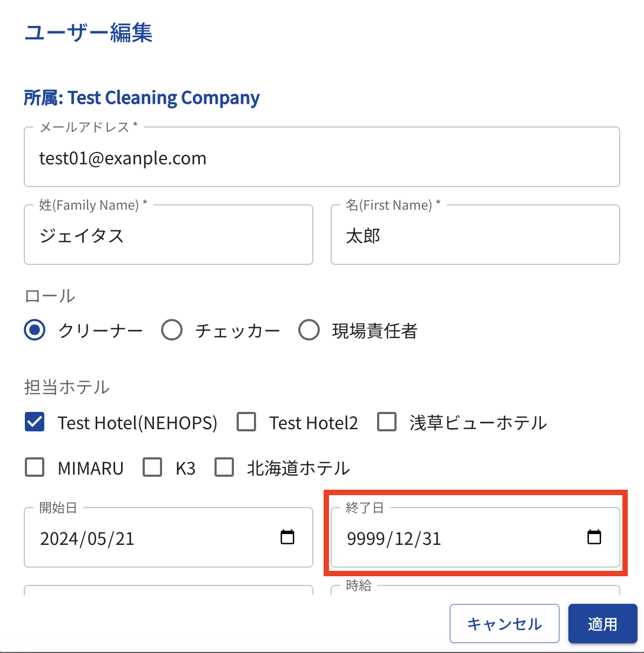This screenshot has height=653, width=644.
Task: Select the チェッカー role radio button
Action: point(172,330)
